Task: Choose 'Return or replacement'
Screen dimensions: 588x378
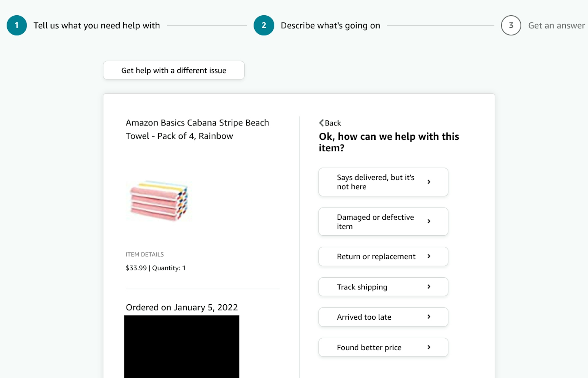Action: point(383,256)
